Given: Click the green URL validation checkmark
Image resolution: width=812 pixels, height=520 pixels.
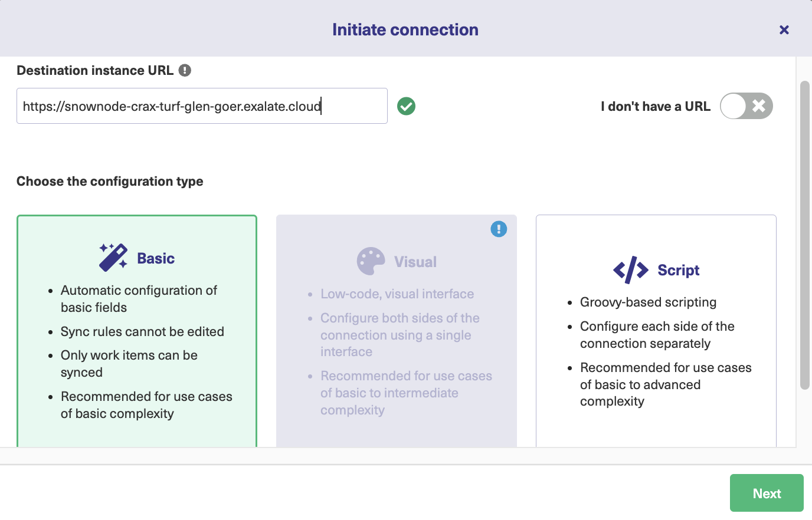Looking at the screenshot, I should (406, 106).
